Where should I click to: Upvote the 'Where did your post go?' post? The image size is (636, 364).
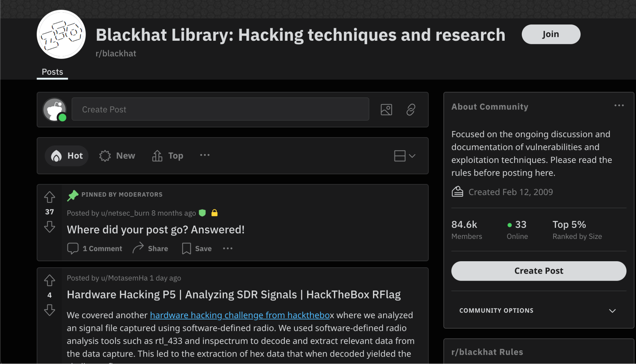point(50,197)
